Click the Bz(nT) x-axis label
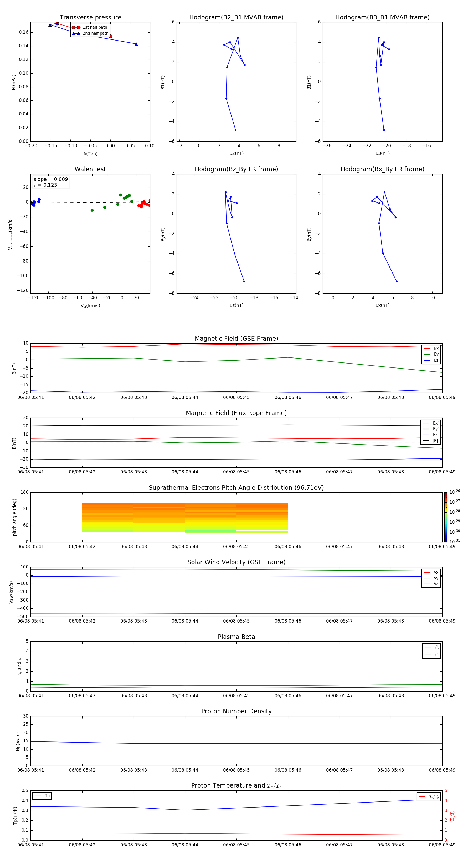 [236, 305]
